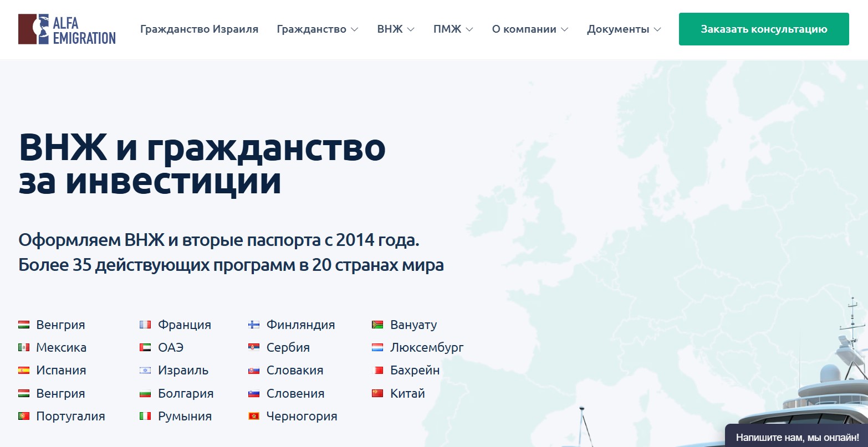Click the Португалия country link
This screenshot has width=868, height=447.
click(70, 416)
